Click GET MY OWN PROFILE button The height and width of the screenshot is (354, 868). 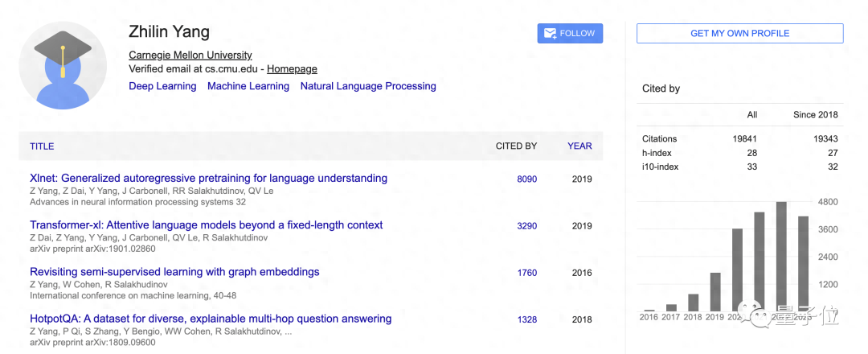click(x=739, y=34)
